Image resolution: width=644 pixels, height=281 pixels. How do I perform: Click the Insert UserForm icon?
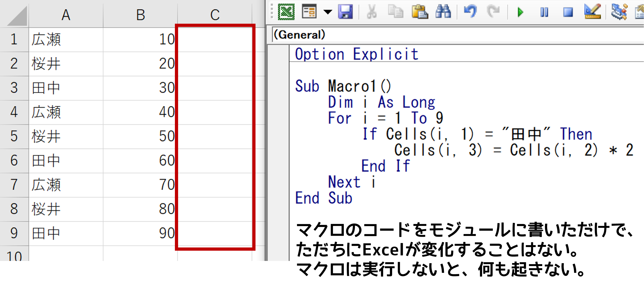[309, 12]
